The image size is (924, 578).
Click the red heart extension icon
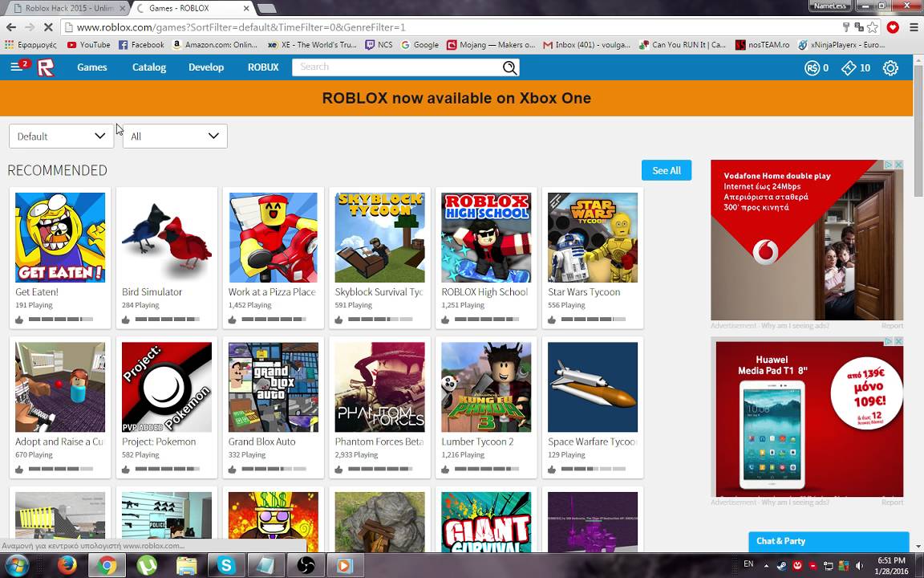(x=893, y=27)
